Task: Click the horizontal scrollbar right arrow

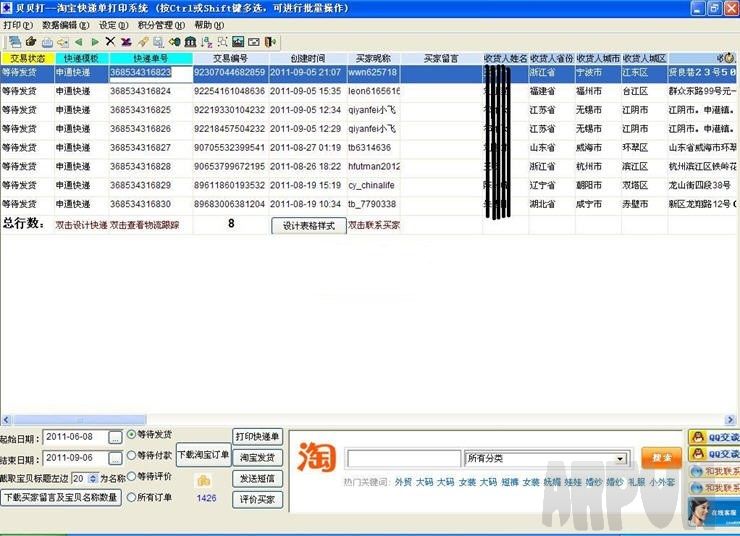Action: [730, 419]
